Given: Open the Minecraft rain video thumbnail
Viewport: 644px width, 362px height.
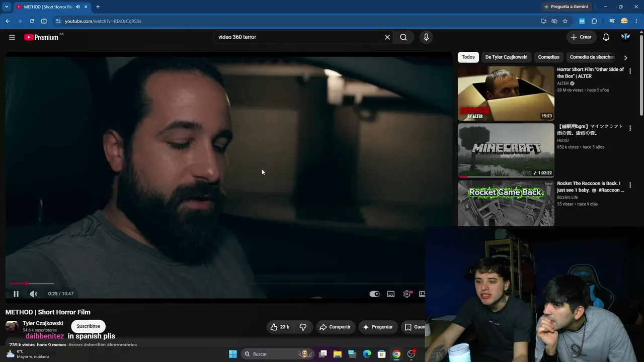Looking at the screenshot, I should tap(506, 150).
